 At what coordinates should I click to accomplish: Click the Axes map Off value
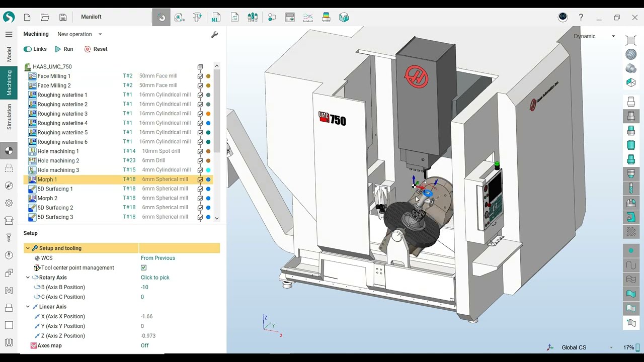click(x=144, y=345)
